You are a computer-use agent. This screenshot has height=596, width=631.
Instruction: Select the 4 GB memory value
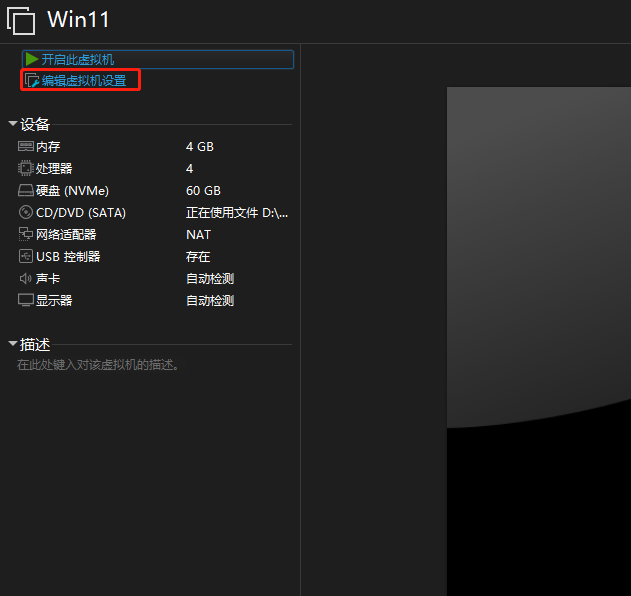pos(200,147)
